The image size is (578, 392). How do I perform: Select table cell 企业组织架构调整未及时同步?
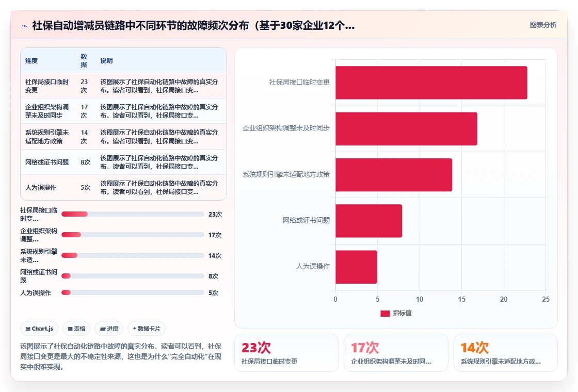point(47,111)
